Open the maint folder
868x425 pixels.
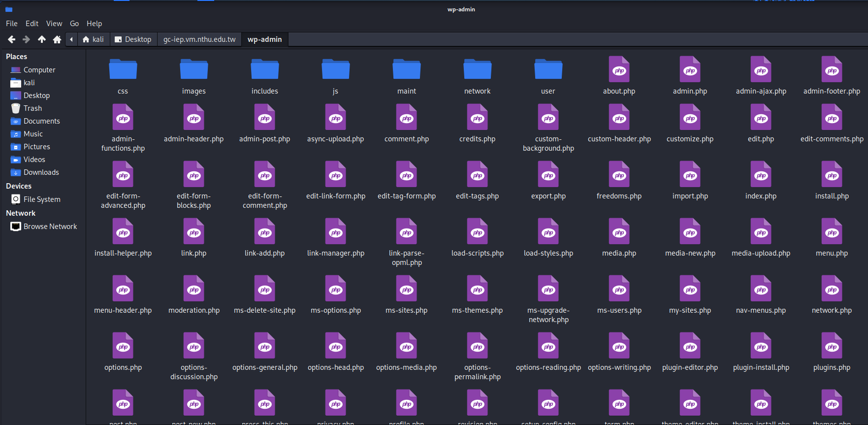[x=407, y=69]
